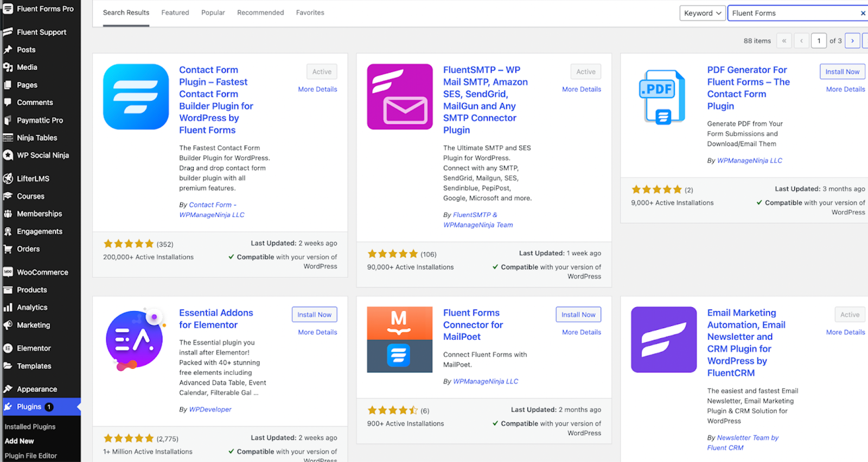Screen dimensions: 868x462
Task: Click the current page number field
Action: pos(819,41)
